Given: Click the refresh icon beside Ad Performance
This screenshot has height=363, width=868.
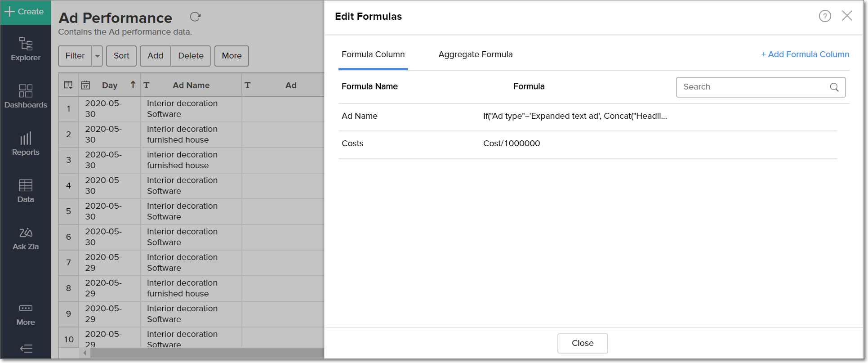Looking at the screenshot, I should (x=195, y=17).
